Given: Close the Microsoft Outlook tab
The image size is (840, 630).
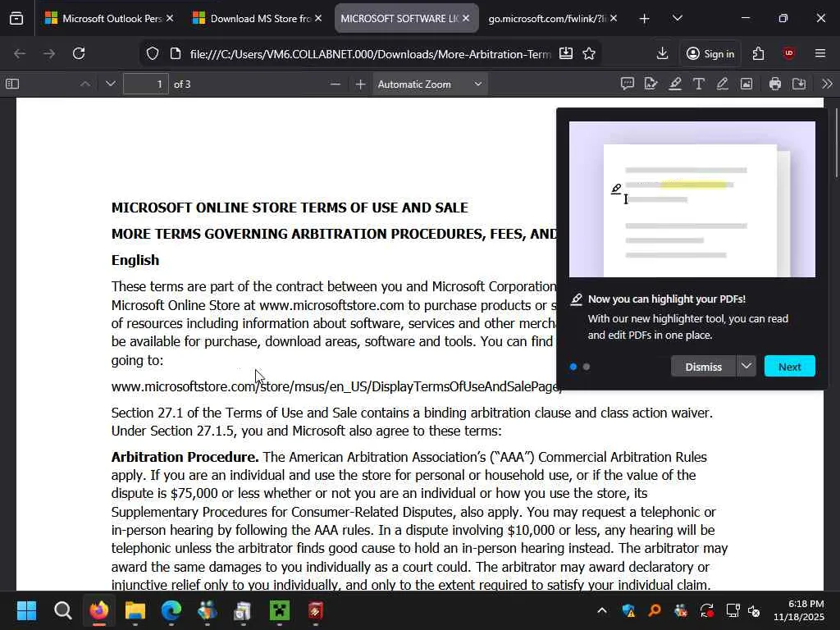Looking at the screenshot, I should pyautogui.click(x=170, y=18).
